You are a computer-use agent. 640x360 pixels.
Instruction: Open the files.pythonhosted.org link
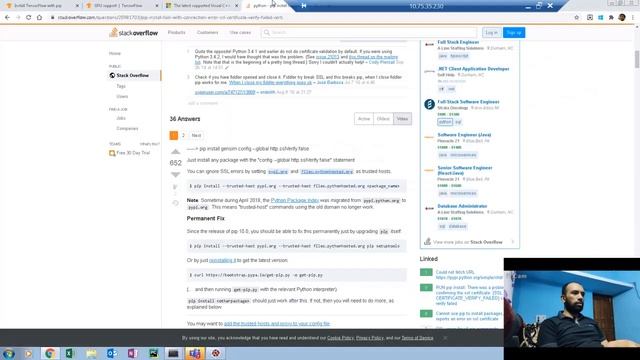327,171
